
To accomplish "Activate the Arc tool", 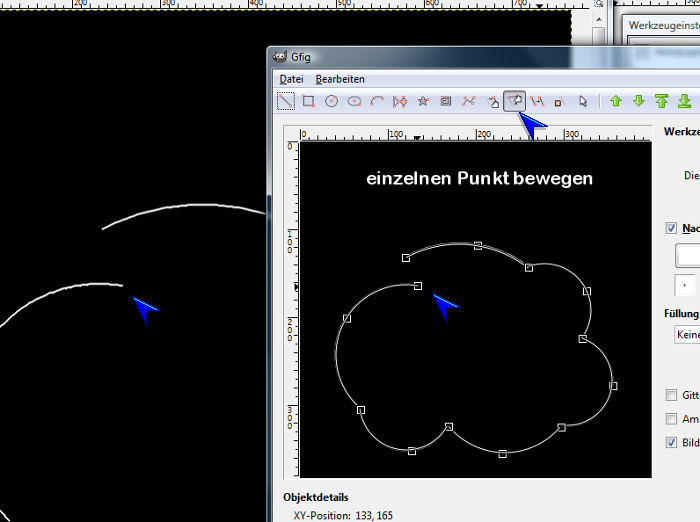I will (377, 101).
